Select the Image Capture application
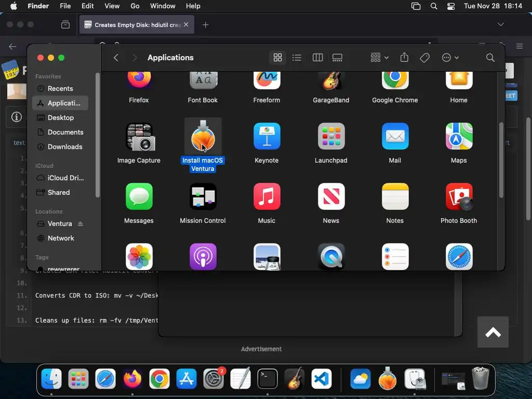 coord(140,137)
